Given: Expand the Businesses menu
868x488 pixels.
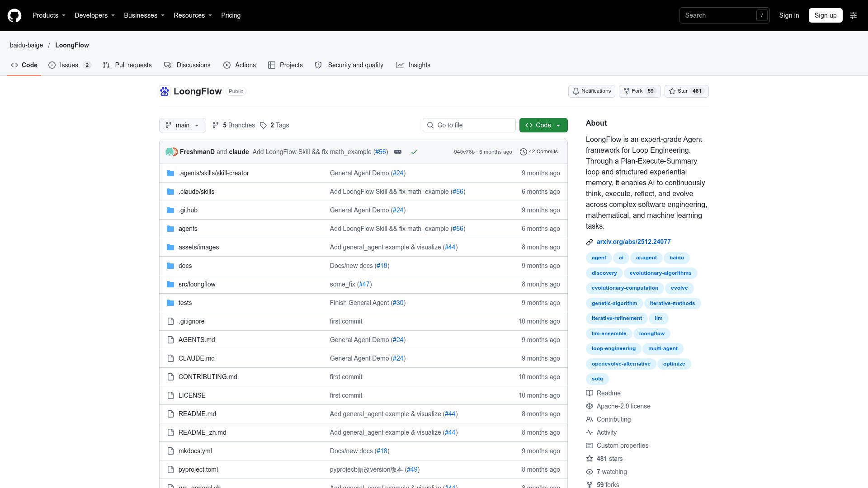Looking at the screenshot, I should [x=144, y=15].
